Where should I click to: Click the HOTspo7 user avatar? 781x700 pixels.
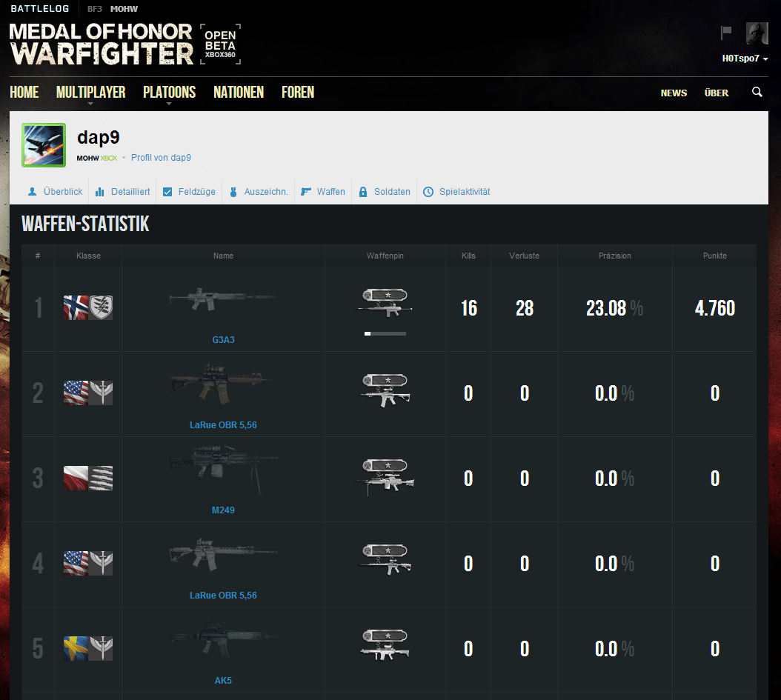pyautogui.click(x=757, y=33)
